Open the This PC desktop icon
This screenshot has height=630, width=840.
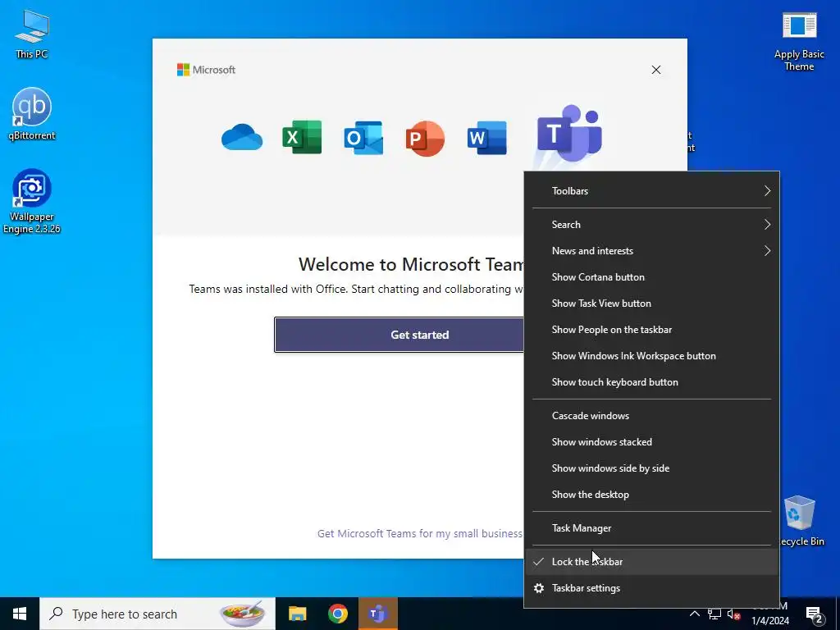tap(32, 34)
